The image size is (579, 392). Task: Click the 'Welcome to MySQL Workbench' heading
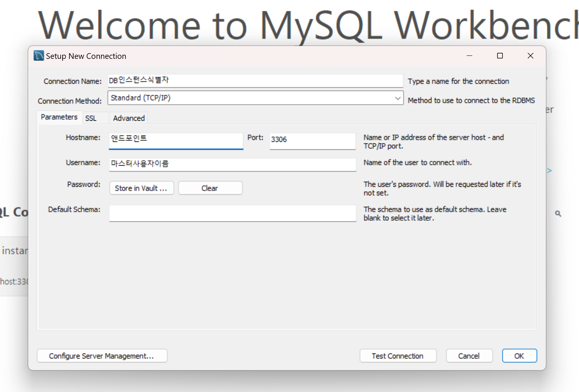(308, 26)
